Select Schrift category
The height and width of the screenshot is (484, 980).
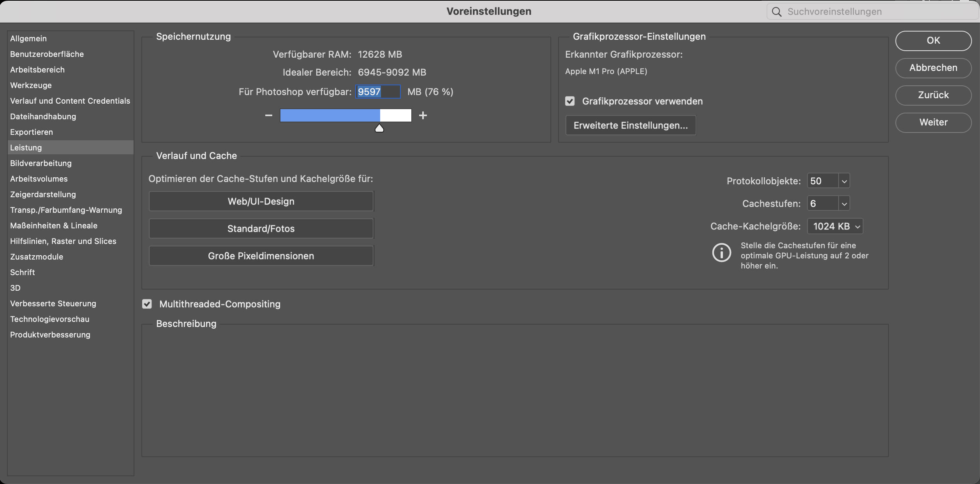[71, 272]
